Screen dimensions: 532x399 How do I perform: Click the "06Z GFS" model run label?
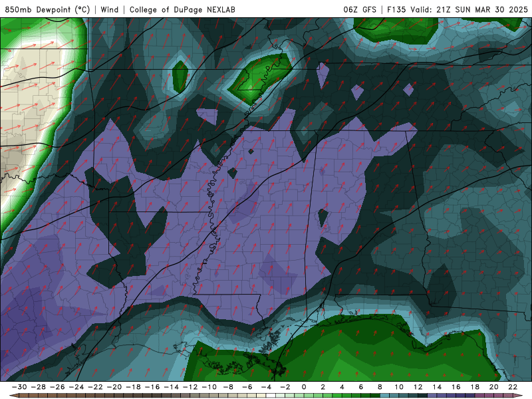[360, 10]
